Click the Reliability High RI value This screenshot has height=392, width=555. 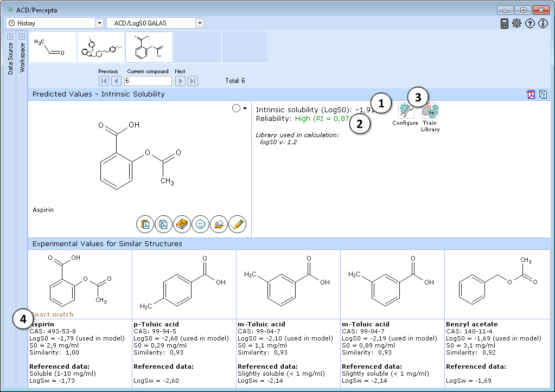click(x=323, y=119)
